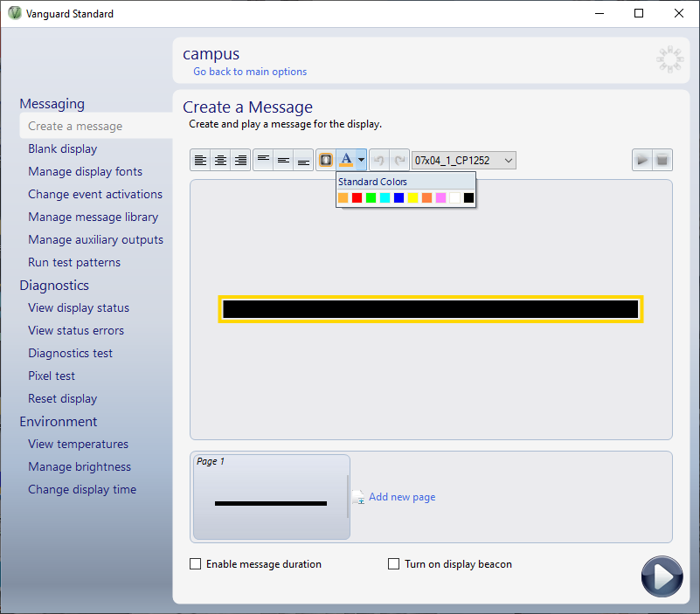Screen dimensions: 700x614
Task: Select Run test patterns in sidebar
Action: [x=74, y=262]
